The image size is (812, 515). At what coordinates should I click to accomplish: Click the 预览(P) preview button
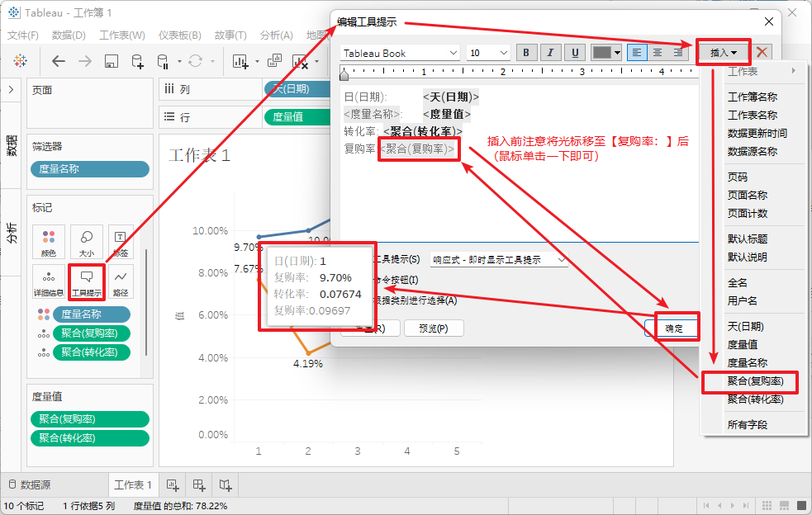434,328
